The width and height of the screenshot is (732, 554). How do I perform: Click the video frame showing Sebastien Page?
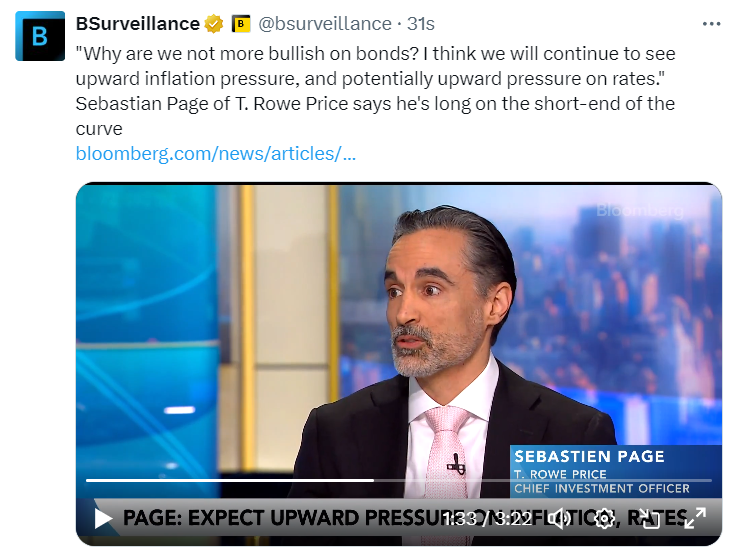399,336
